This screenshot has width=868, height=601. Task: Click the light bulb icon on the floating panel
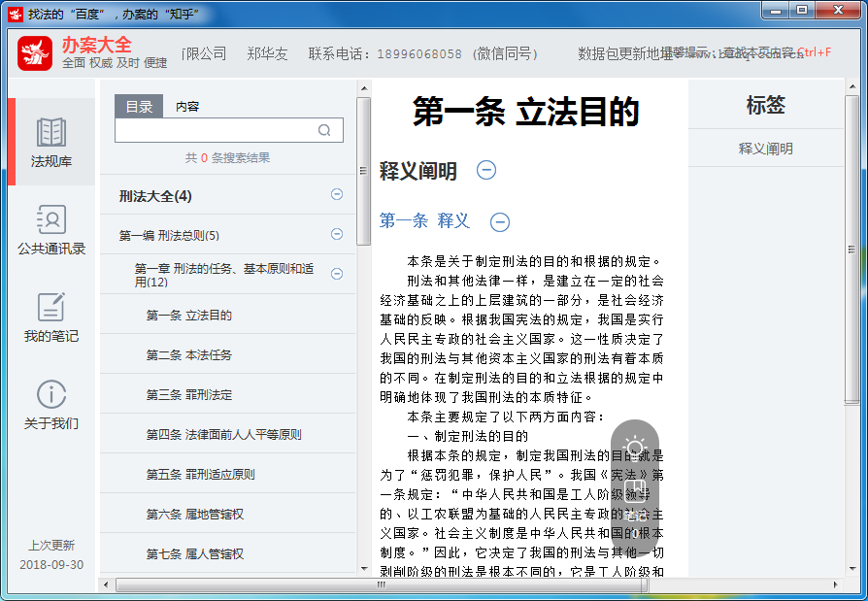pyautogui.click(x=635, y=448)
